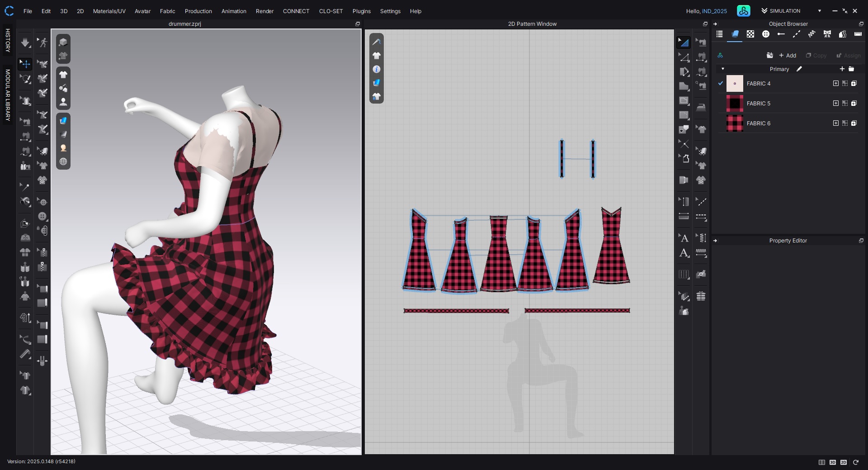Toggle the checkmark beside FABRIC 4
The height and width of the screenshot is (470, 868).
[721, 83]
